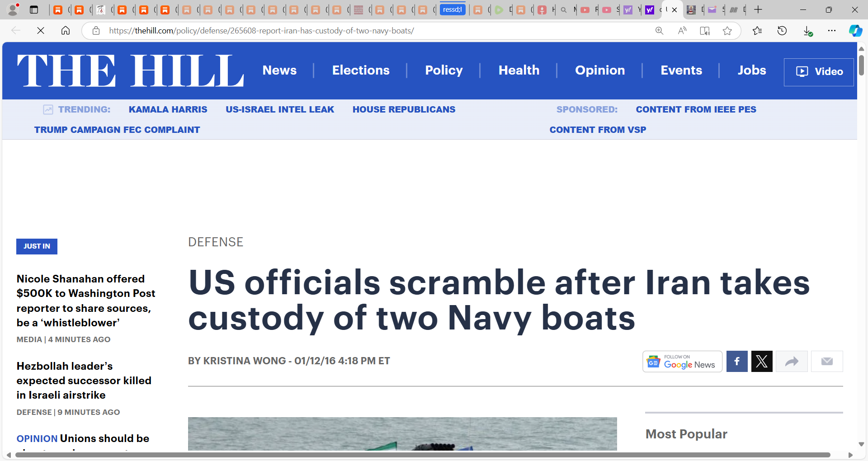Open the Video section button

[819, 72]
